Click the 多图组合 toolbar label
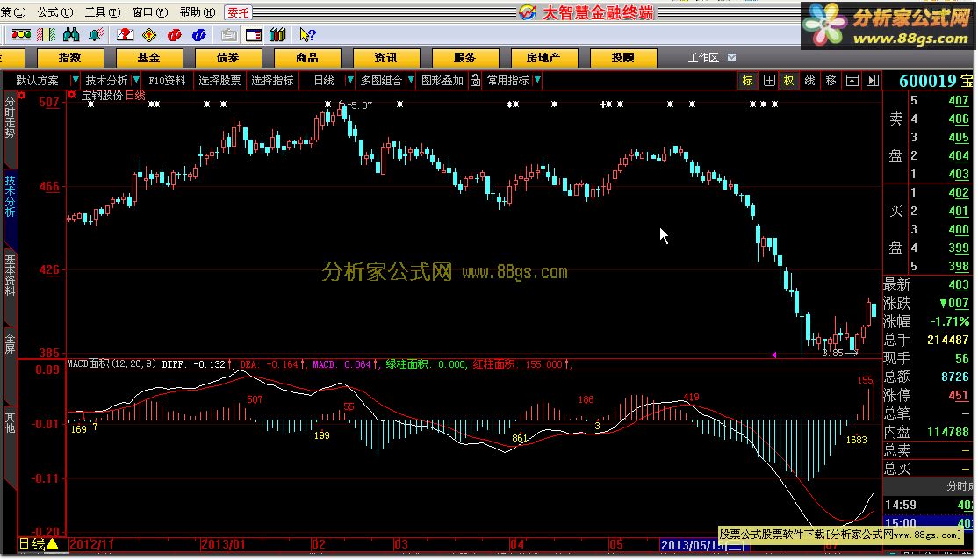The height and width of the screenshot is (560, 978). (x=381, y=81)
